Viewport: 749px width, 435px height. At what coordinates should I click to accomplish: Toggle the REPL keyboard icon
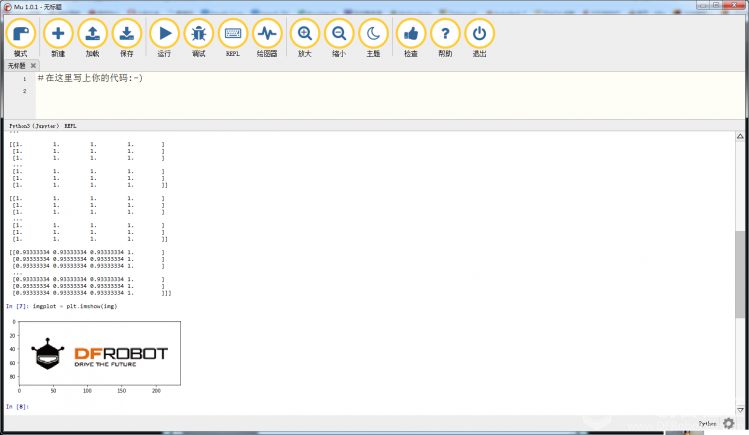pyautogui.click(x=233, y=38)
